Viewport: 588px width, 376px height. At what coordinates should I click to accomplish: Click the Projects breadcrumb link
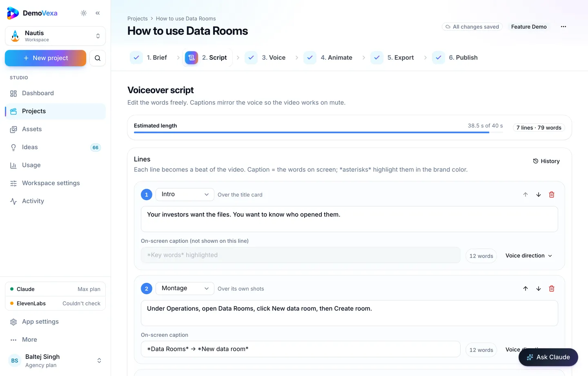[x=138, y=18]
